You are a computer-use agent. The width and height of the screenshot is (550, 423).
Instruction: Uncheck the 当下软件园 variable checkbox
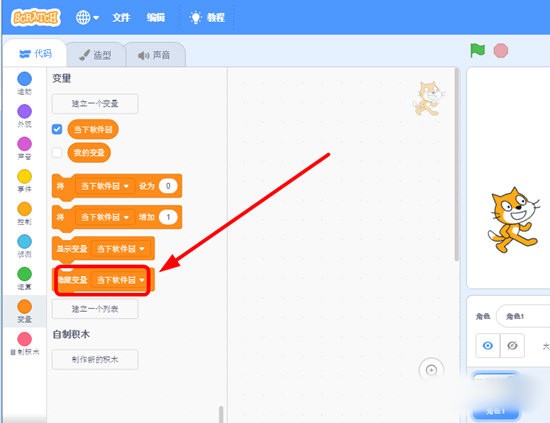[x=57, y=129]
